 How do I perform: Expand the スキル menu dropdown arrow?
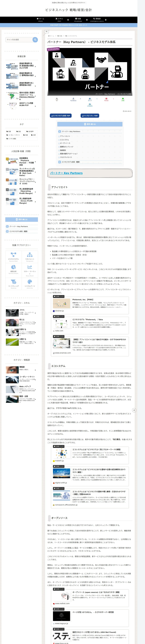coord(68,20)
